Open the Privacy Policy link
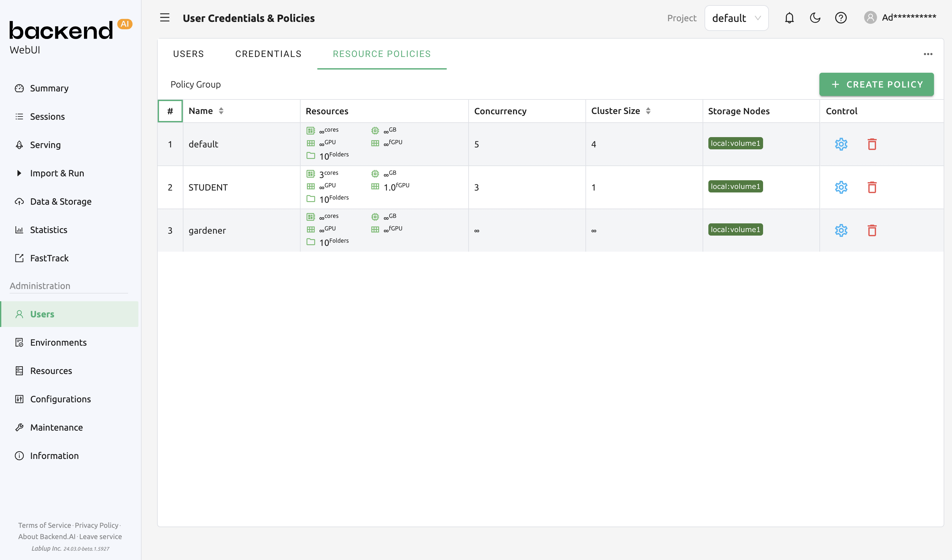 click(97, 525)
